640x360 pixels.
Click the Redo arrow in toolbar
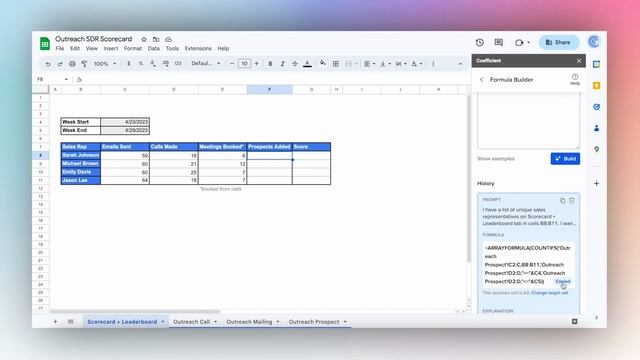(60, 64)
